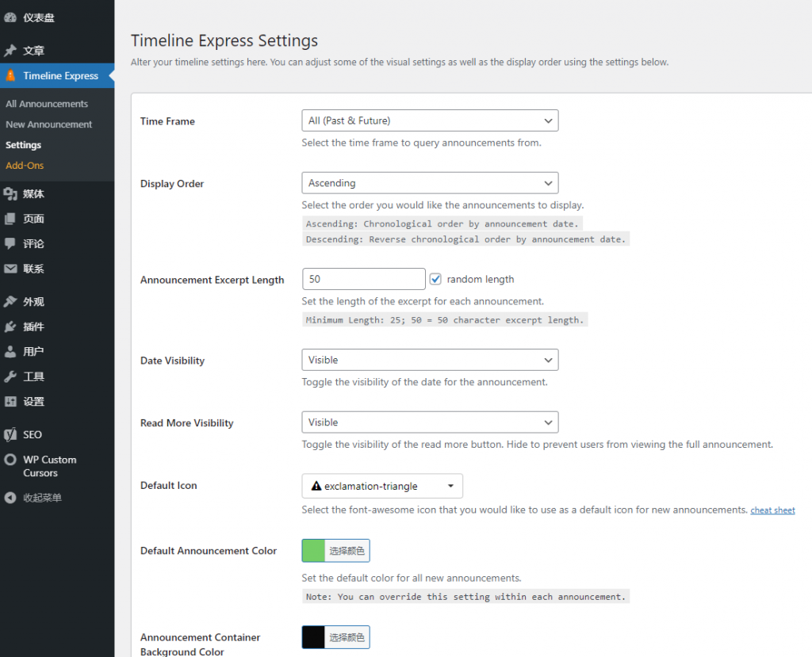Click the Comments speech bubble icon

pos(10,244)
